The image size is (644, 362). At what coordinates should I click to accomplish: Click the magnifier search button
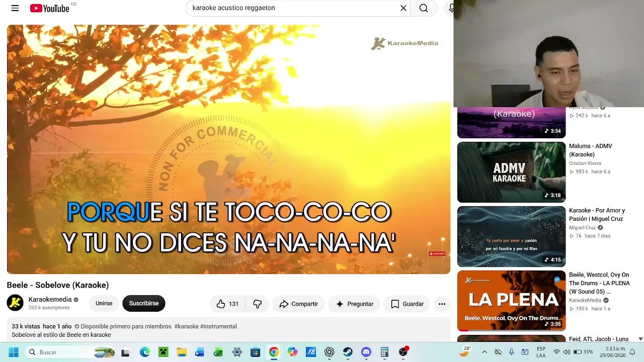coord(424,8)
